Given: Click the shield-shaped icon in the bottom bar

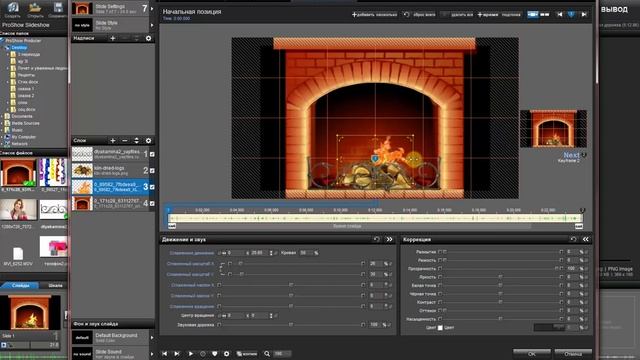Looking at the screenshot, I should click(x=214, y=353).
